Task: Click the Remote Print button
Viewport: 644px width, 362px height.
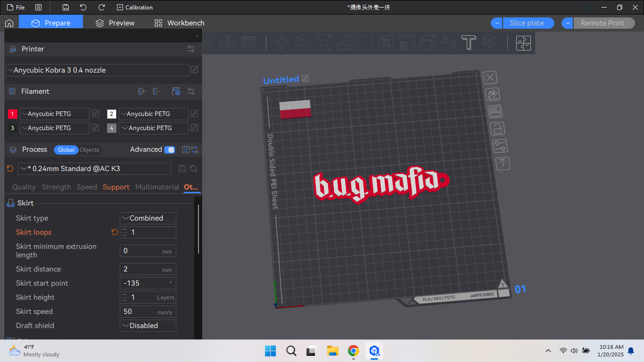Action: click(604, 23)
